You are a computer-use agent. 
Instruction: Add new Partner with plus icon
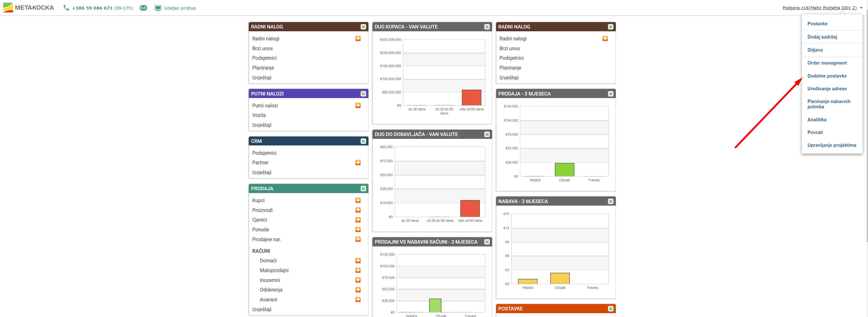pos(358,162)
